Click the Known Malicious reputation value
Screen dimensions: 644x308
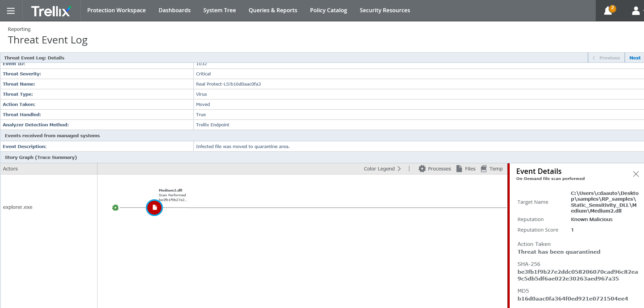[x=592, y=219]
